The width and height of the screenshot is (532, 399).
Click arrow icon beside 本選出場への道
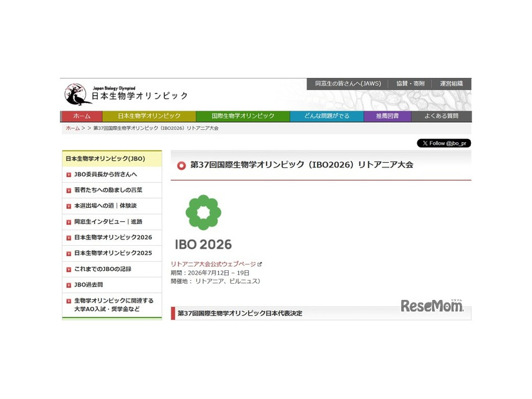tap(68, 207)
